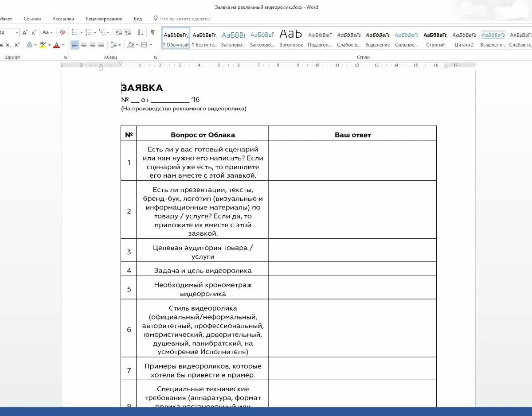
Task: Apply borders to the selection
Action: point(144,45)
